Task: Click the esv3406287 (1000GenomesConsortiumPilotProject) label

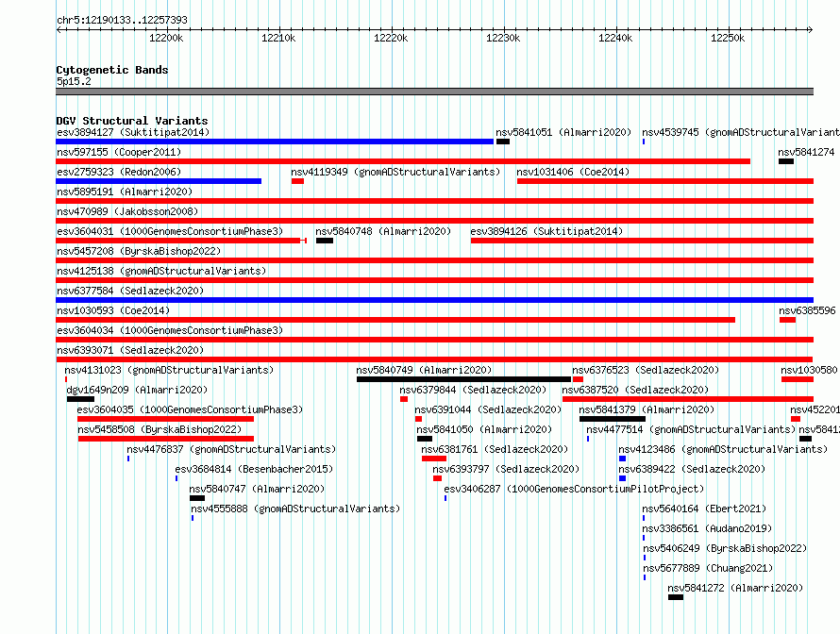Action: (x=574, y=489)
